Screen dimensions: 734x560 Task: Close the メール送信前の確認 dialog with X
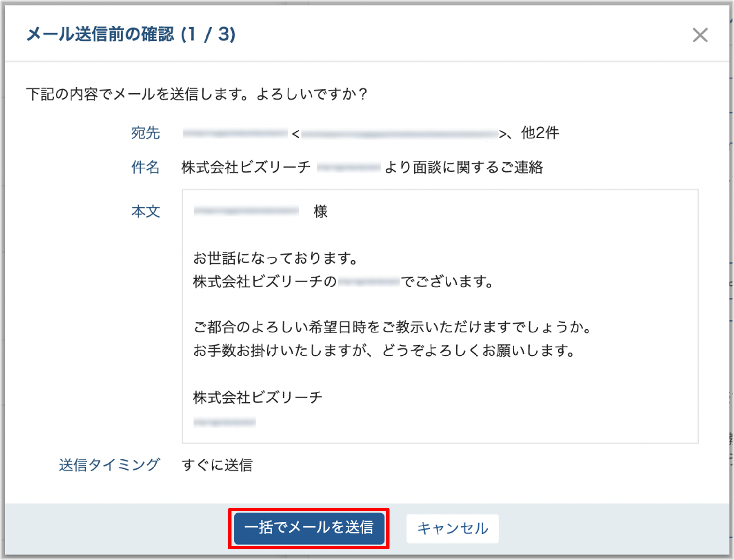700,35
